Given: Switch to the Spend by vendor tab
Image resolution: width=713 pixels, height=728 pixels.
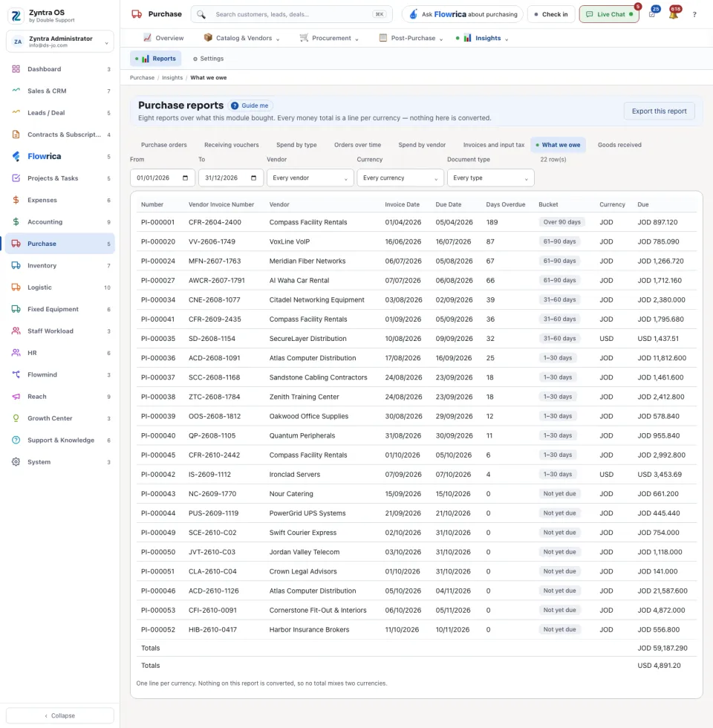Looking at the screenshot, I should pyautogui.click(x=422, y=145).
